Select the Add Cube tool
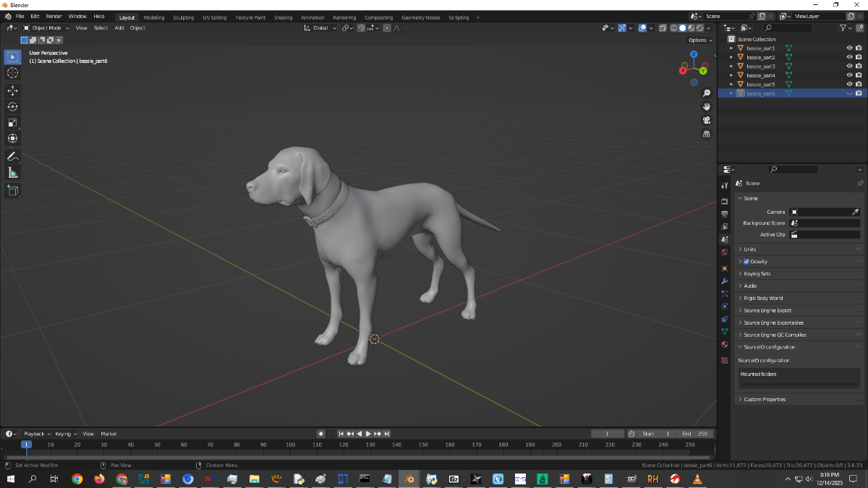 pos(12,190)
